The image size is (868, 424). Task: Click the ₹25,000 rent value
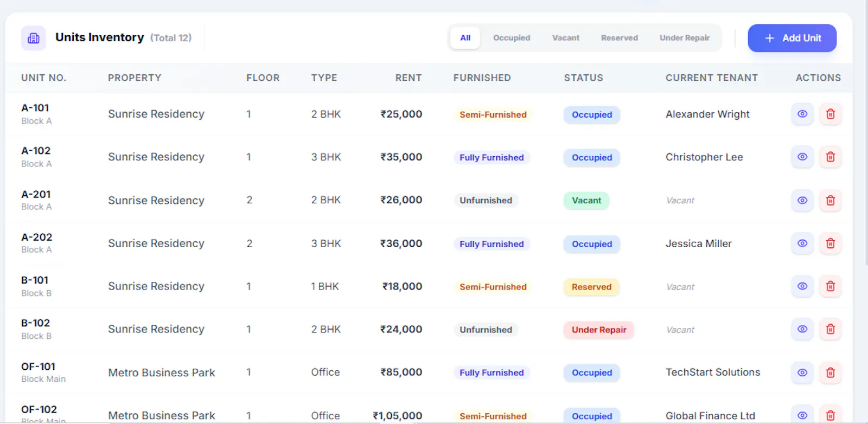coord(401,114)
